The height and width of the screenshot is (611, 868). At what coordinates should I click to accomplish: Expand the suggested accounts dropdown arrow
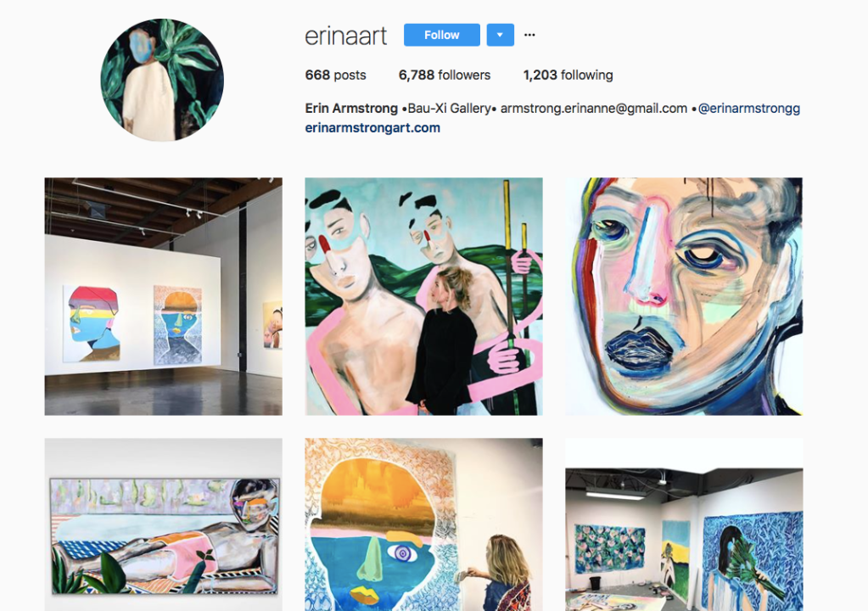(x=501, y=35)
